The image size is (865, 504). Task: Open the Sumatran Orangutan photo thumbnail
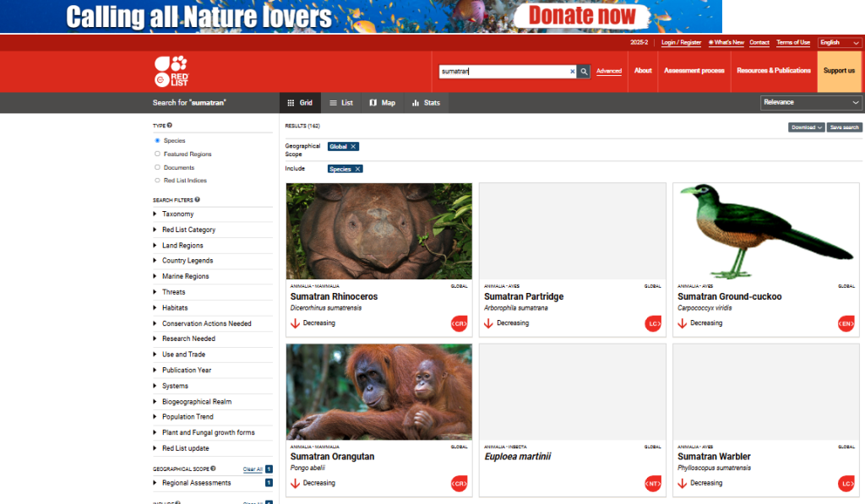pos(378,392)
